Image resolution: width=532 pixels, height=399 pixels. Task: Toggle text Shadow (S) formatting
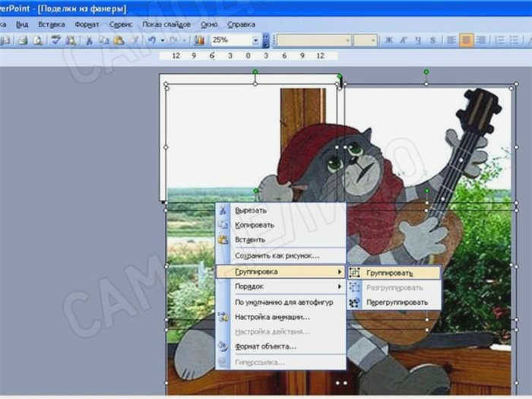point(433,40)
